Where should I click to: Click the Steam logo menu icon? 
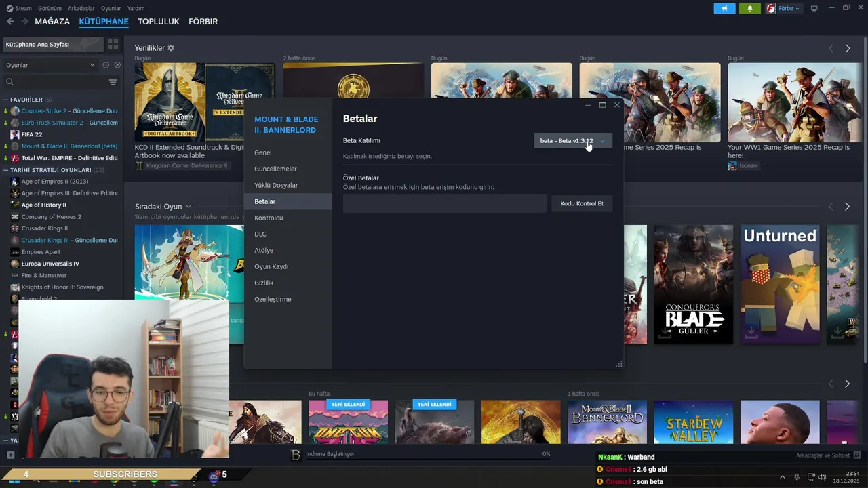(9, 8)
